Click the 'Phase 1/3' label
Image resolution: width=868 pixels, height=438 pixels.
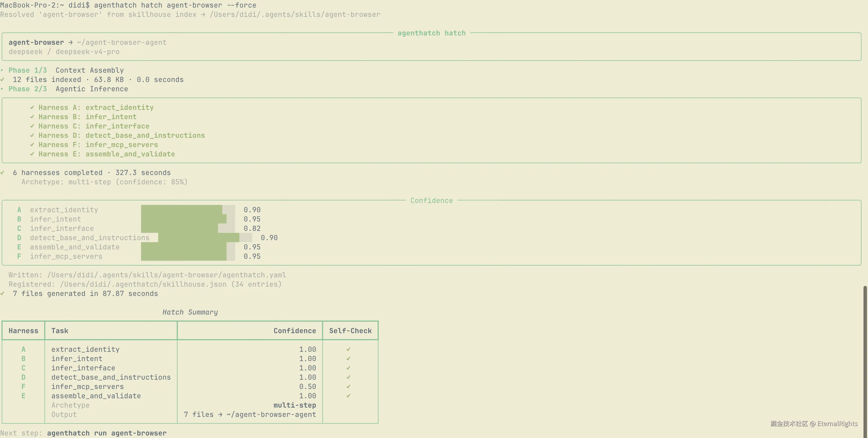point(28,70)
